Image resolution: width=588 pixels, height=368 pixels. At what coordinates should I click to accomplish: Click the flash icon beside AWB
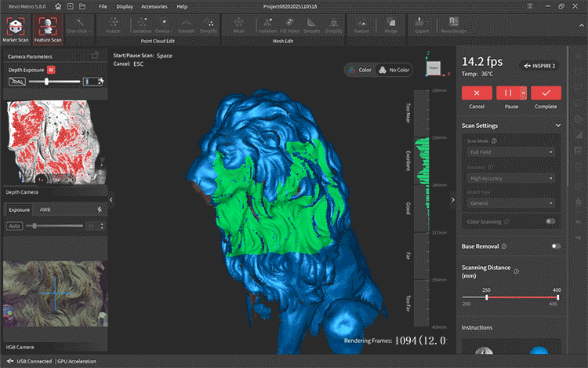(98, 210)
